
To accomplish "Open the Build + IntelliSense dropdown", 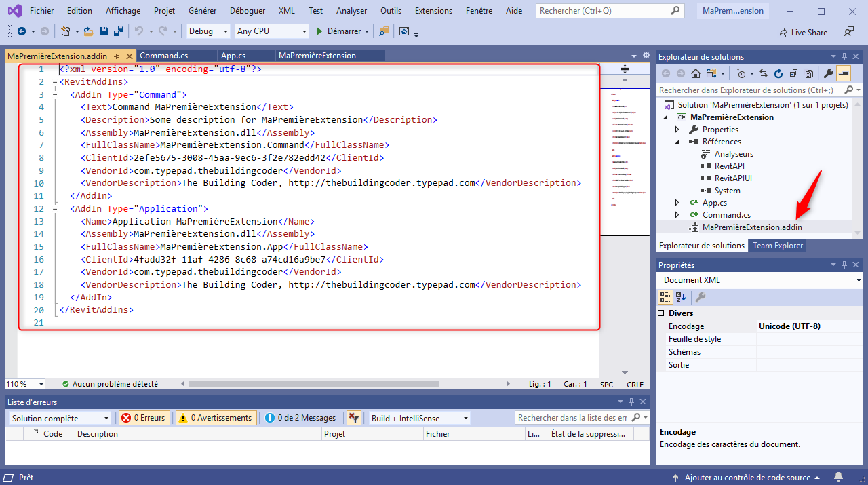I will coord(418,417).
